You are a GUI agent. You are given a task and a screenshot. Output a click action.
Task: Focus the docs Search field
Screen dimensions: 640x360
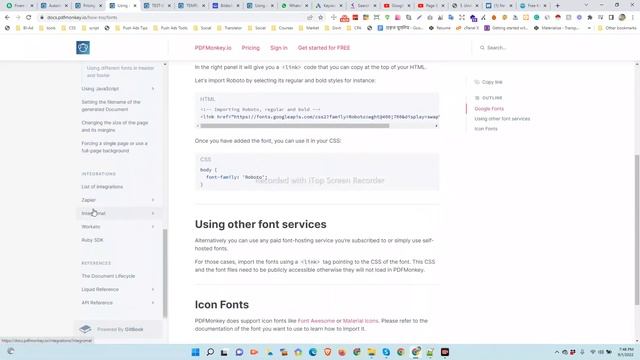click(x=496, y=48)
